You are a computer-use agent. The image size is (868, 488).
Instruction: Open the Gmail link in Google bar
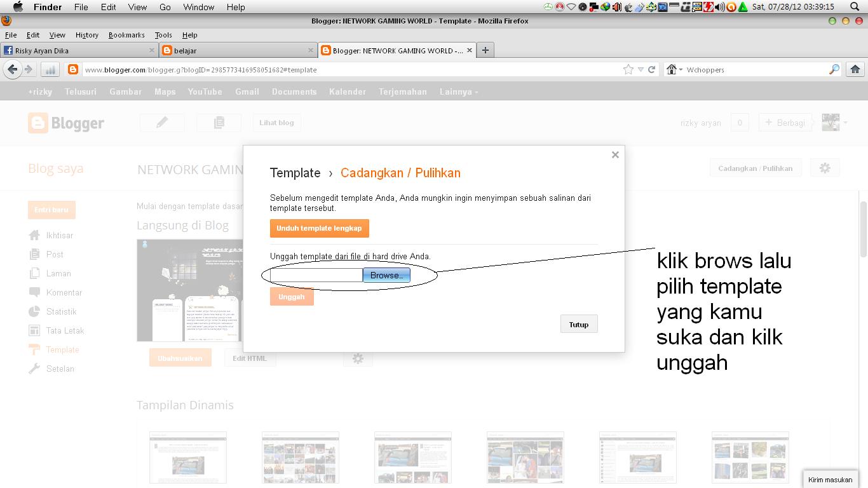(x=247, y=91)
